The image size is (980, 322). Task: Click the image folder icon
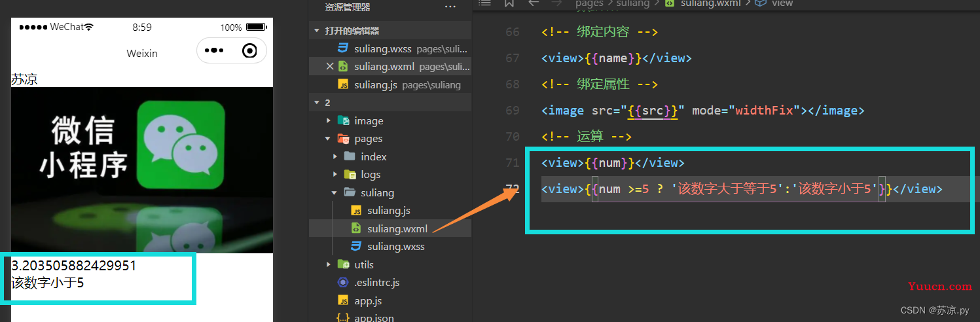pyautogui.click(x=342, y=120)
